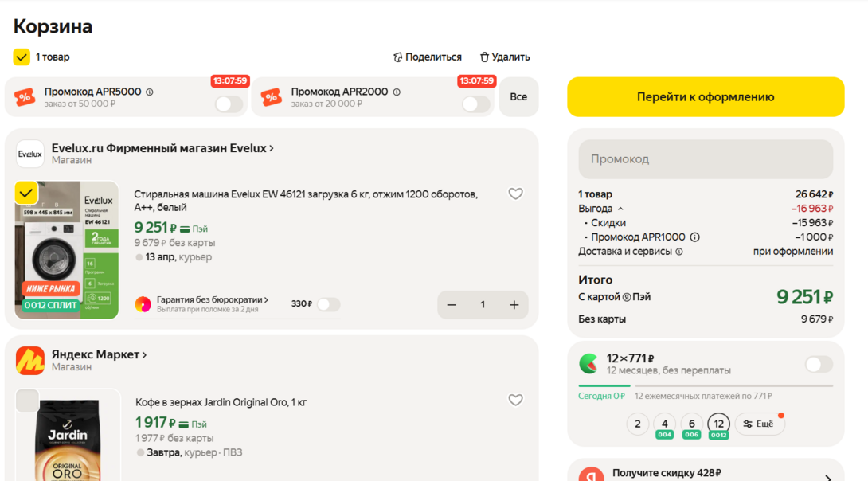Image resolution: width=868 pixels, height=481 pixels.
Task: Click the Yandex Market store logo
Action: pos(30,360)
